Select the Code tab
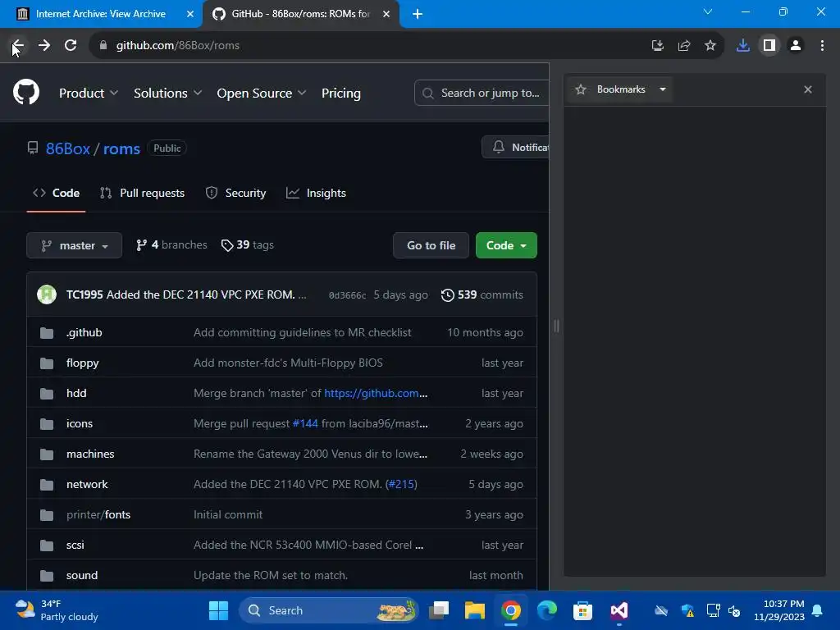This screenshot has height=630, width=840. click(57, 193)
